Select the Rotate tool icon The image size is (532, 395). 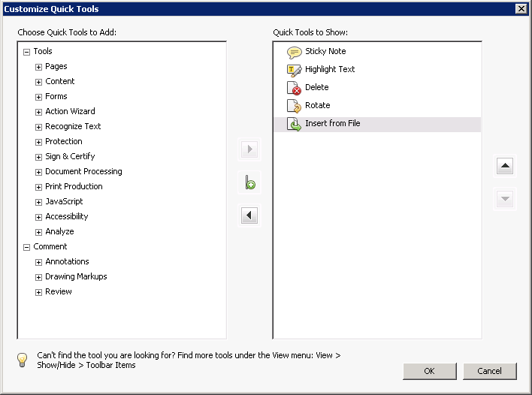294,106
